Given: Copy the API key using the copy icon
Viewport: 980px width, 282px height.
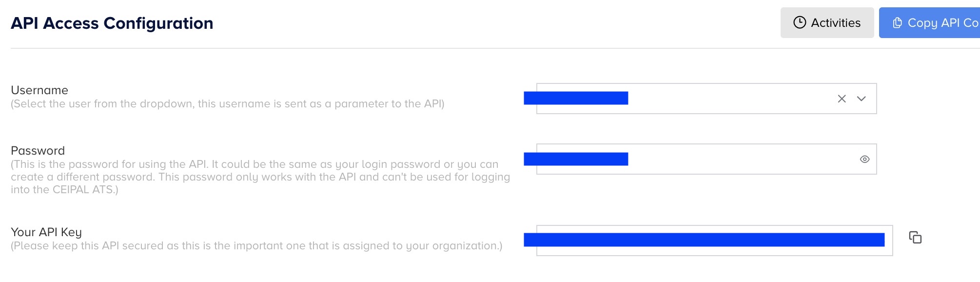Looking at the screenshot, I should (915, 238).
